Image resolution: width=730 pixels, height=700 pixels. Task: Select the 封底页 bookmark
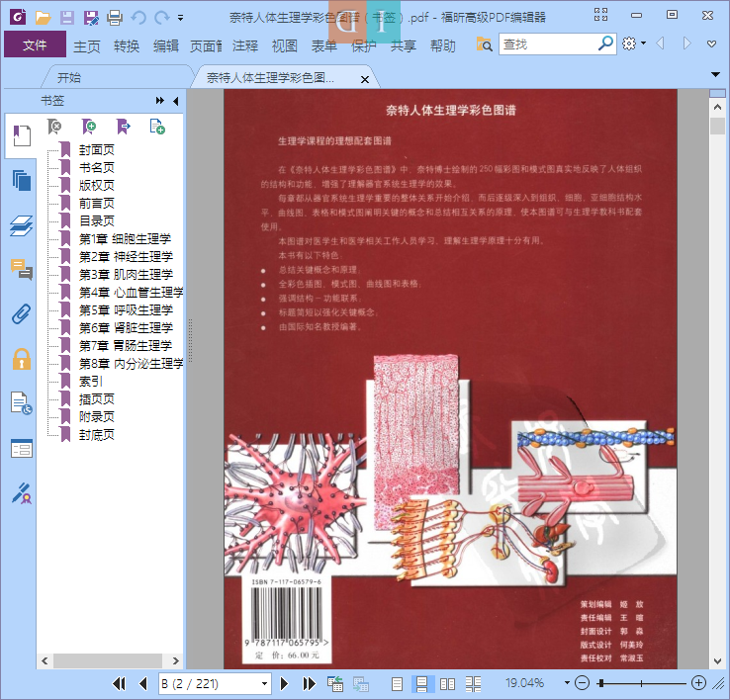pos(96,435)
